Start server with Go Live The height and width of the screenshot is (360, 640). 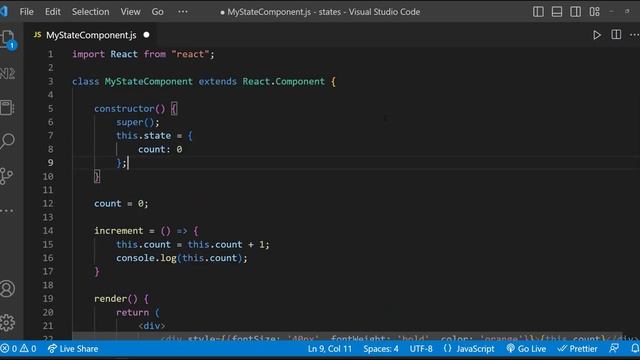click(526, 349)
